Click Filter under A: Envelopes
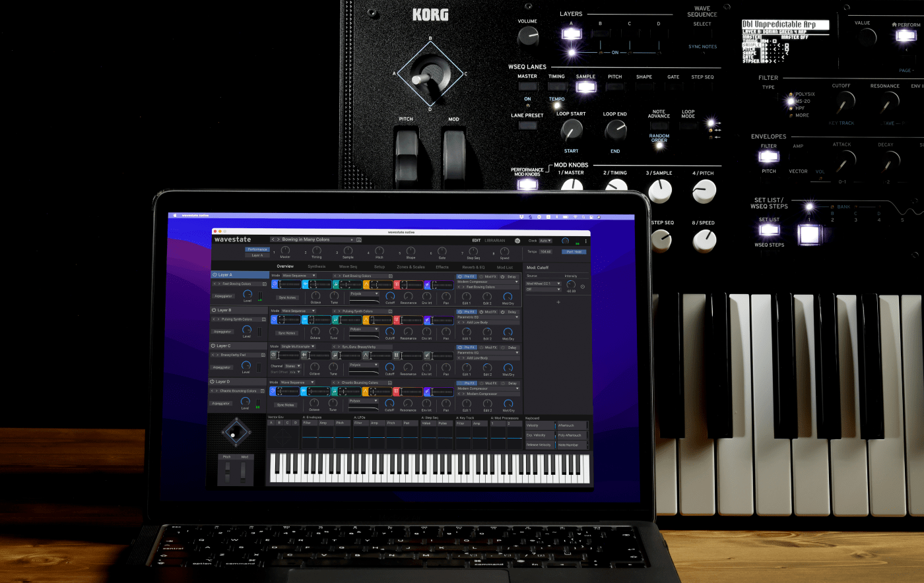 pyautogui.click(x=310, y=423)
